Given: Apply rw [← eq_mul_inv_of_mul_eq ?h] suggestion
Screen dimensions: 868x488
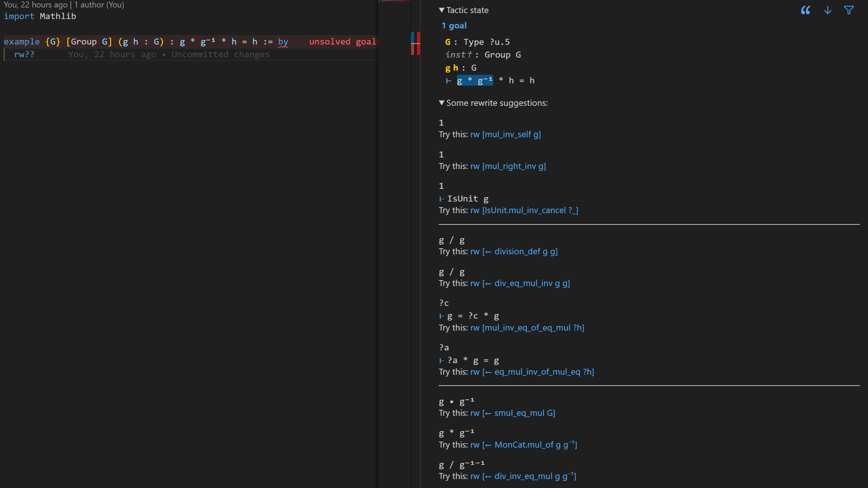Looking at the screenshot, I should pyautogui.click(x=532, y=372).
